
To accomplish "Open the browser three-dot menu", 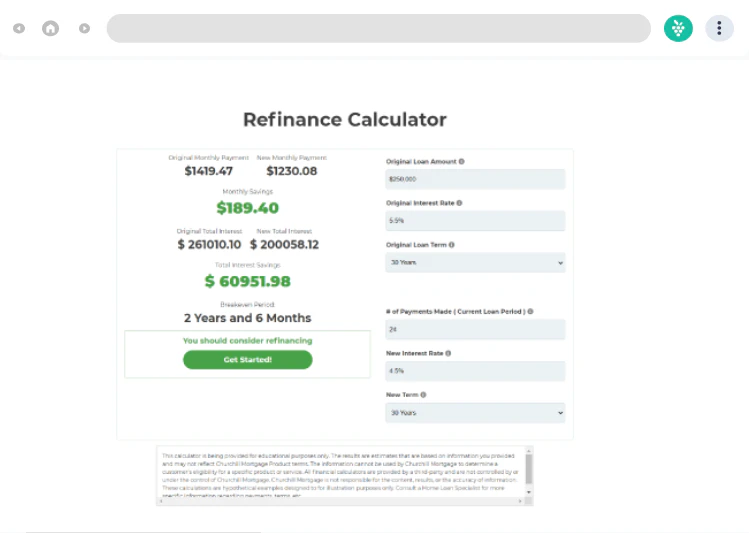I will tap(719, 28).
